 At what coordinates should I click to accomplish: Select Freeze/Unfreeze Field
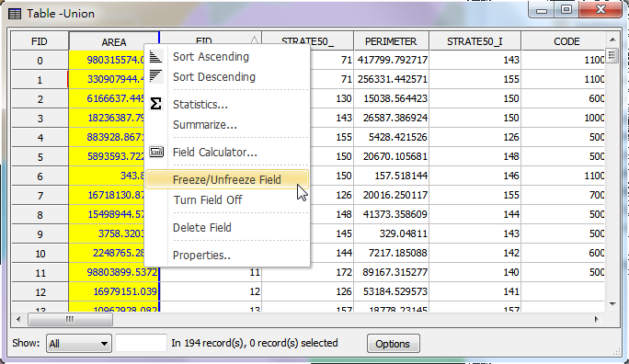click(227, 179)
